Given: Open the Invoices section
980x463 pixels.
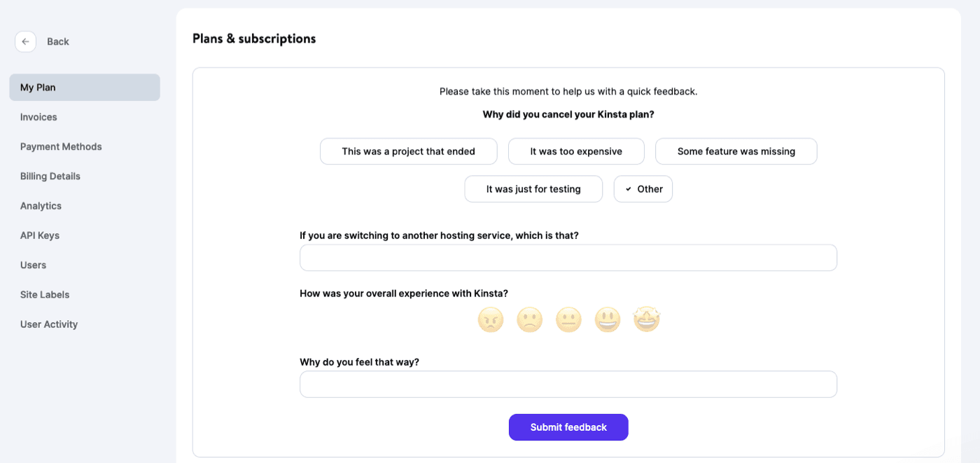Looking at the screenshot, I should 38,116.
